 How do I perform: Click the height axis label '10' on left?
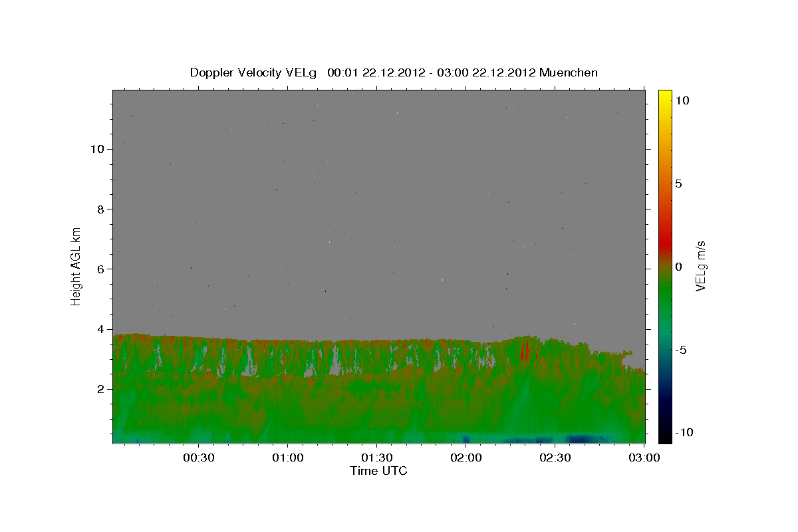[x=99, y=149]
